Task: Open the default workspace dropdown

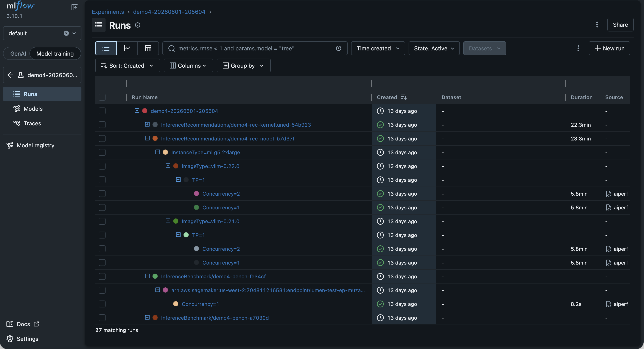Action: pyautogui.click(x=42, y=33)
